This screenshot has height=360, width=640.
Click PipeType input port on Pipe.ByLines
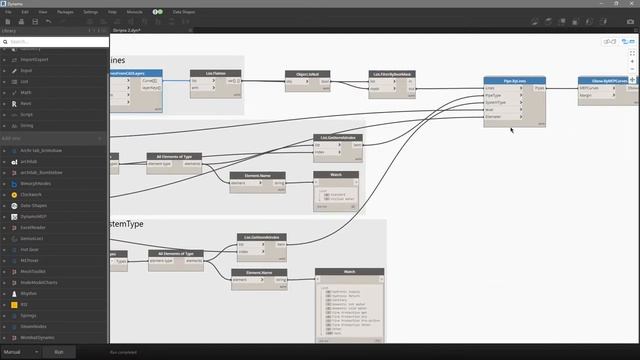pyautogui.click(x=503, y=95)
